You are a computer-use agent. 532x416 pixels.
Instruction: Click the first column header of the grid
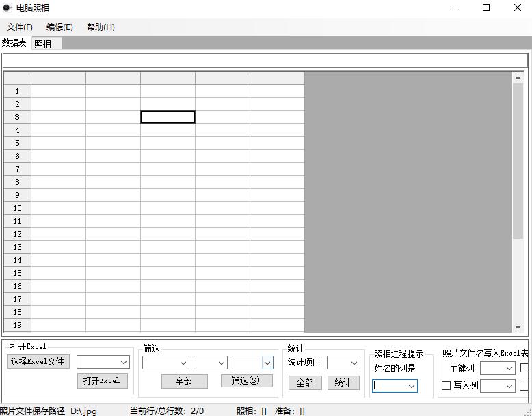(x=58, y=78)
